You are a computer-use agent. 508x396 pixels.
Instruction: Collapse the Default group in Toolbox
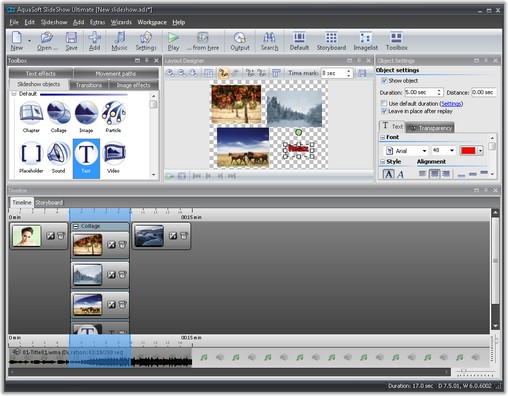pos(14,94)
